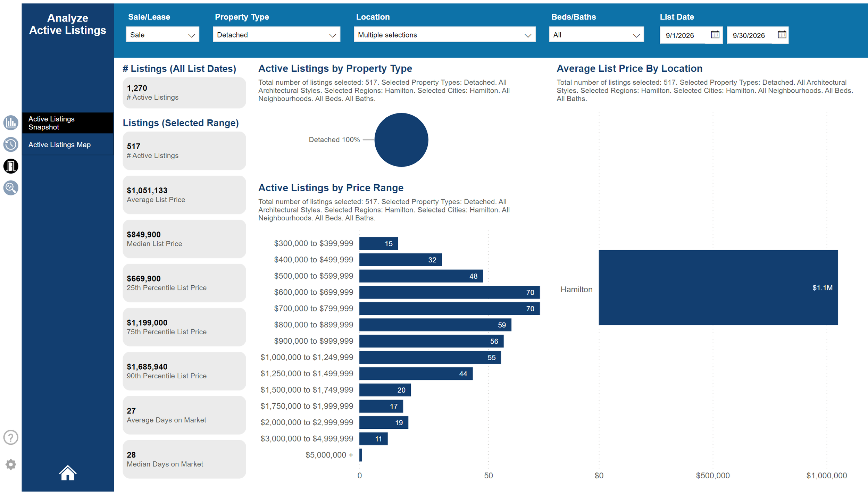Select the $3,000,000 to $4,999,999 bar
The image size is (868, 495).
[x=373, y=439]
